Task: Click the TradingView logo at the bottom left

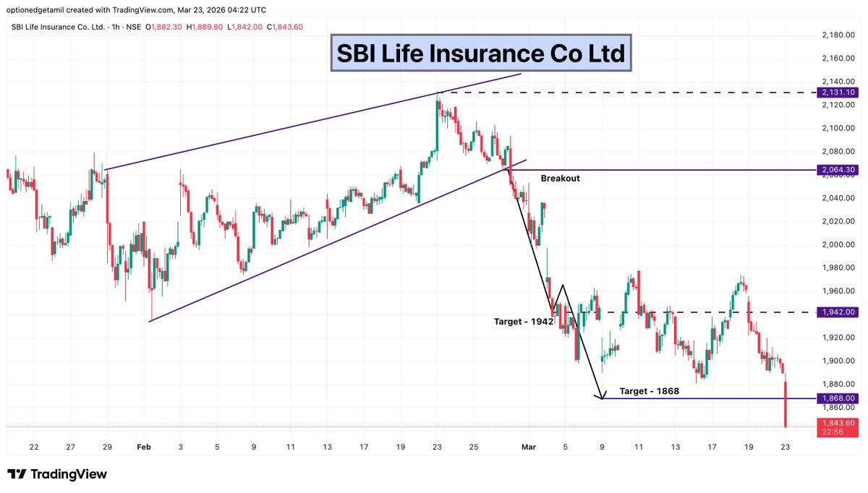Action: [58, 474]
